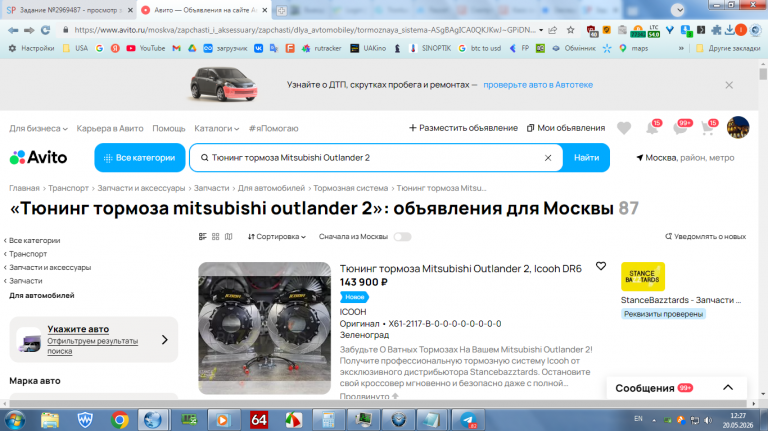The image size is (768, 431).
Task: Open the user profile avatar
Action: point(738,127)
